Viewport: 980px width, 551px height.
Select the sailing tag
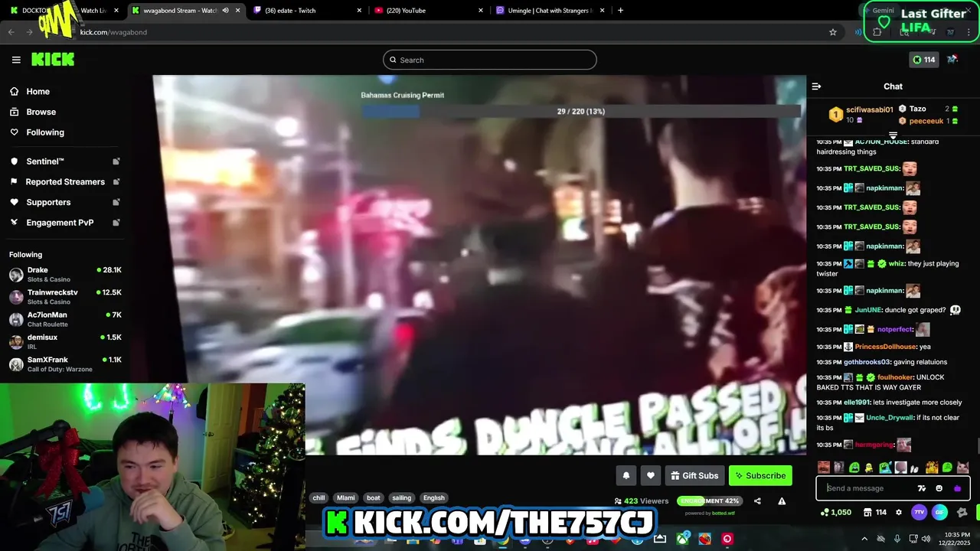(402, 497)
